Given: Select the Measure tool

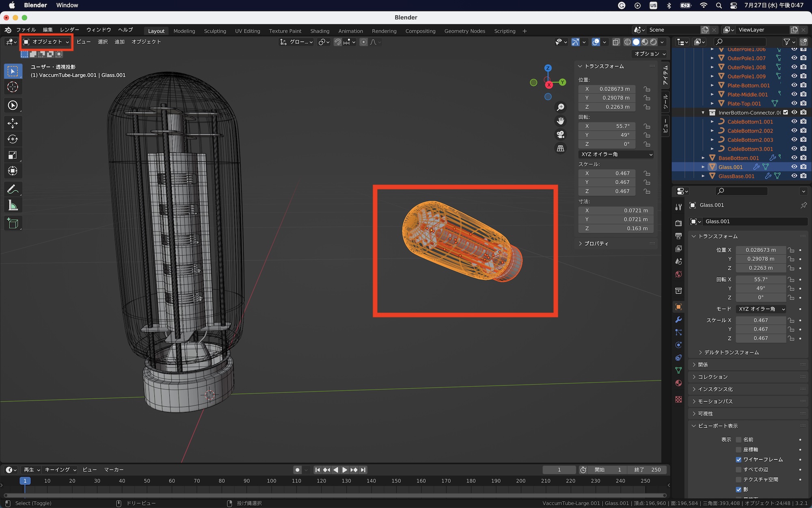Looking at the screenshot, I should [x=13, y=206].
